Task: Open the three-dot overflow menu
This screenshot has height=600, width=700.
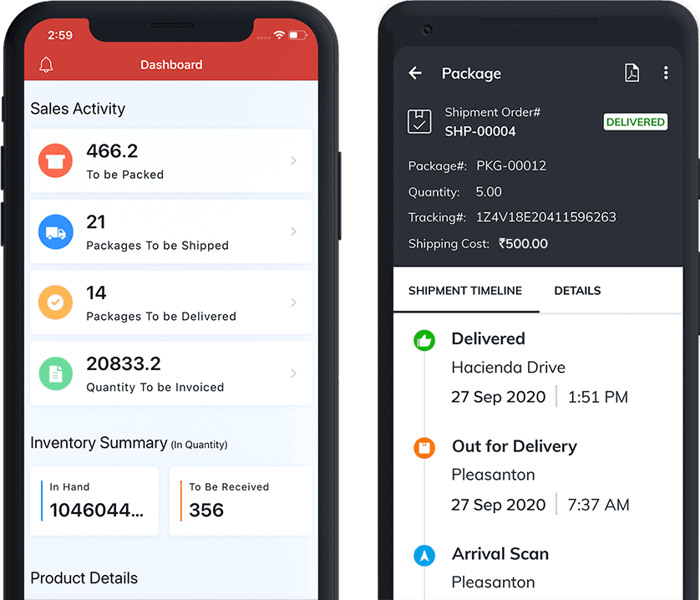Action: point(666,73)
